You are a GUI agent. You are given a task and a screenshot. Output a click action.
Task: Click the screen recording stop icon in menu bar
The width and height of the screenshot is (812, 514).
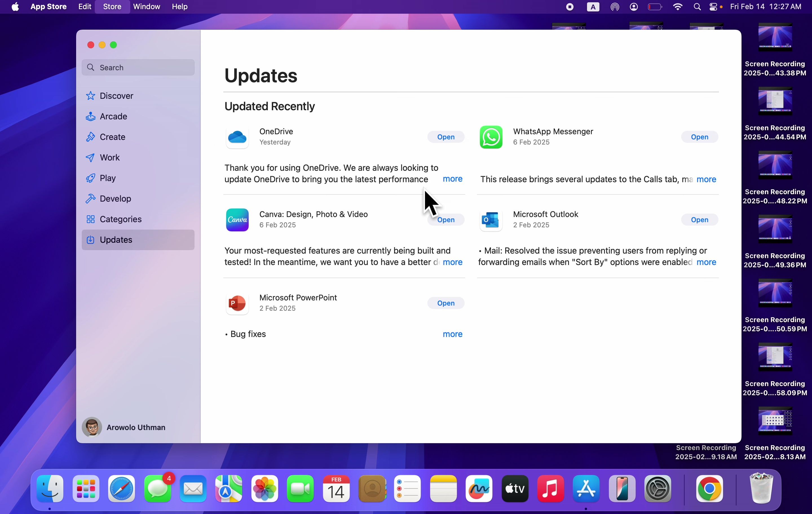click(570, 7)
